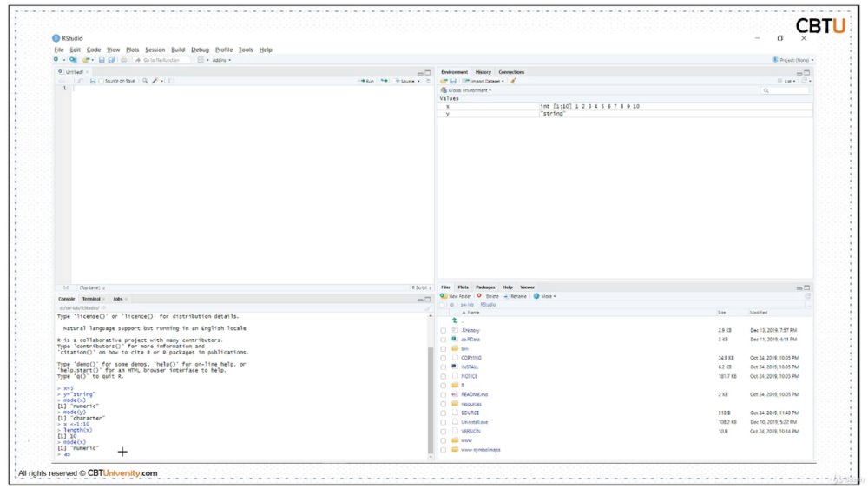The height and width of the screenshot is (489, 868).
Task: Click the Create a Project icon
Action: tap(73, 60)
